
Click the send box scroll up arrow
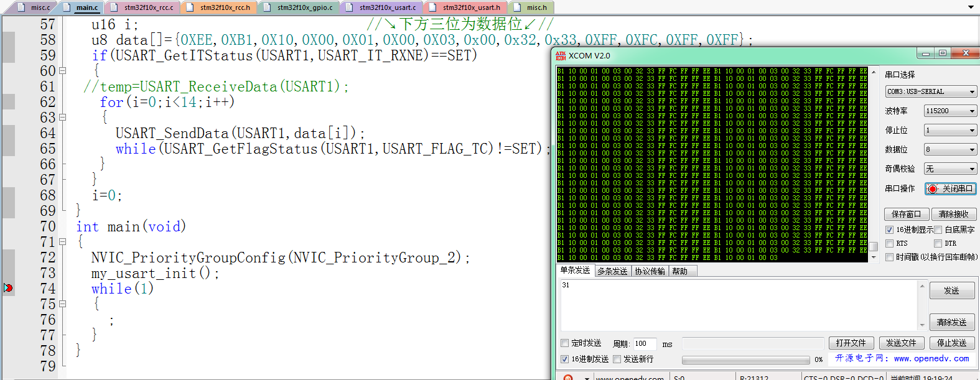[x=922, y=285]
